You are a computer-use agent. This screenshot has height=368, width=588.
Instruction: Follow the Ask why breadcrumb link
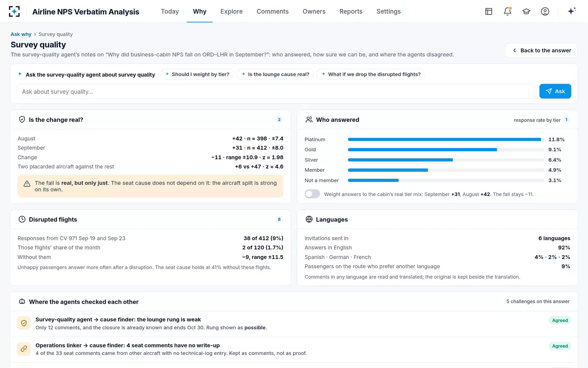click(21, 34)
